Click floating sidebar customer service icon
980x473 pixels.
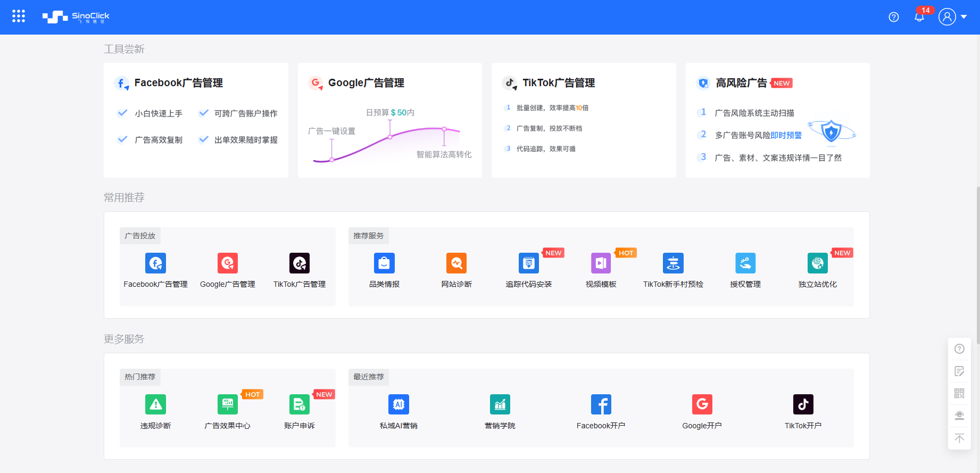959,416
